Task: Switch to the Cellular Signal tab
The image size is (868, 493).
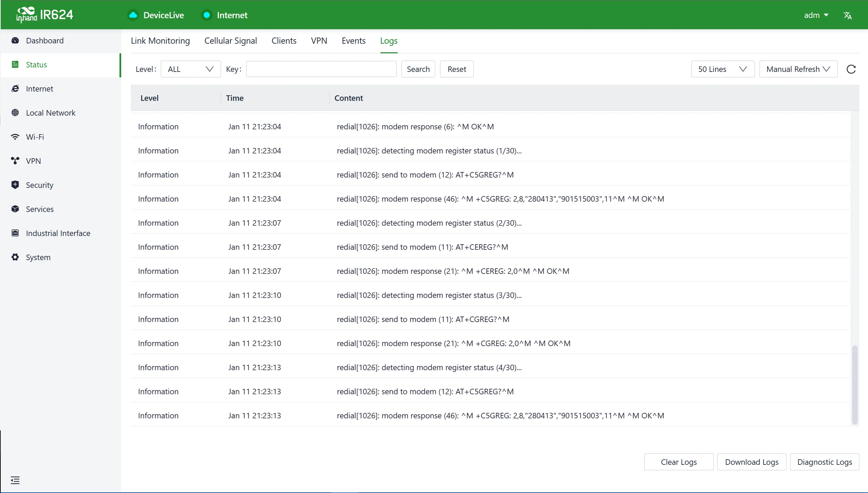Action: click(231, 41)
